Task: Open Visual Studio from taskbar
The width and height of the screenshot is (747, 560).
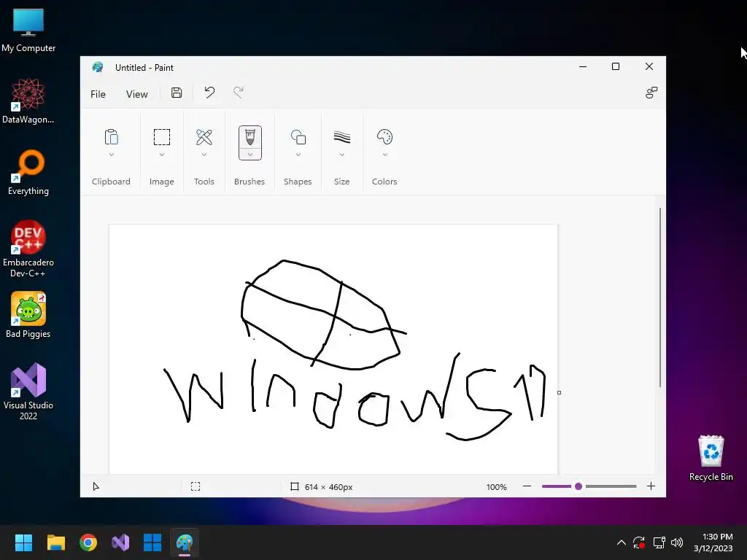Action: coord(120,542)
